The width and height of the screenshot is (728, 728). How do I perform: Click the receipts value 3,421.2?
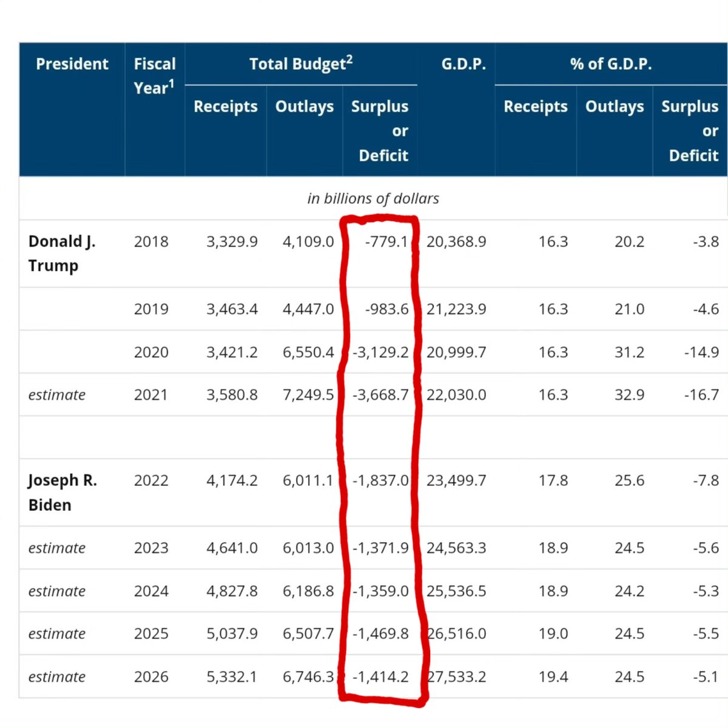click(x=232, y=352)
